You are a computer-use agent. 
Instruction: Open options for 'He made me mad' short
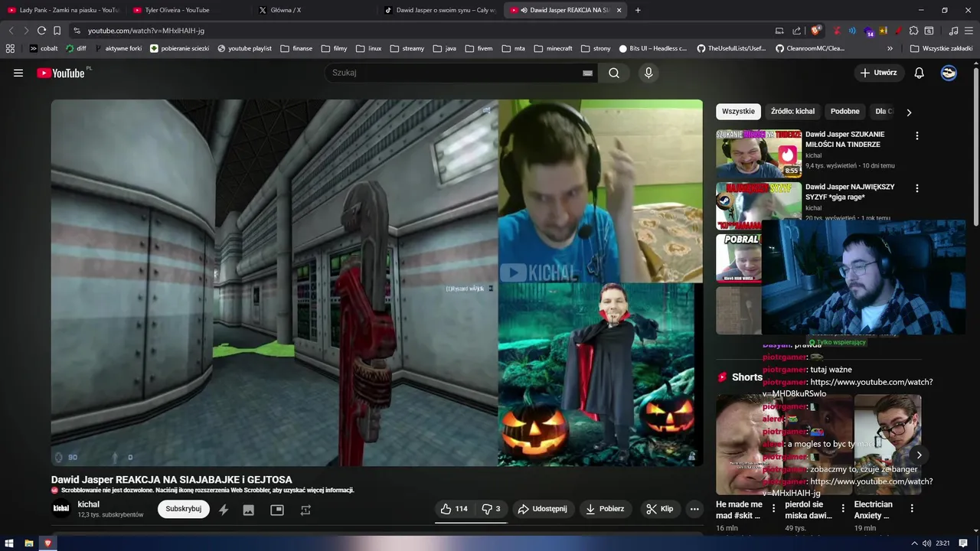(x=774, y=508)
